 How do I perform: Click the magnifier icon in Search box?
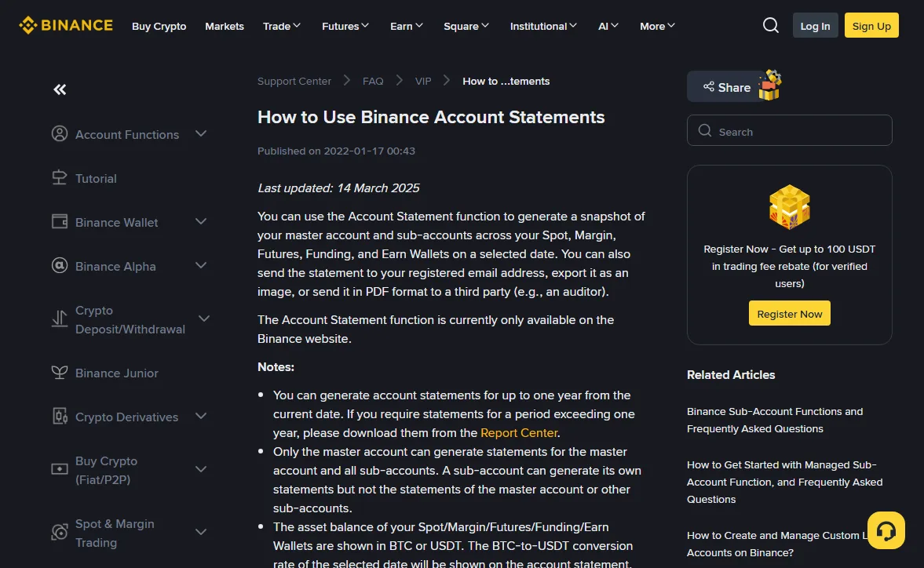pos(705,131)
